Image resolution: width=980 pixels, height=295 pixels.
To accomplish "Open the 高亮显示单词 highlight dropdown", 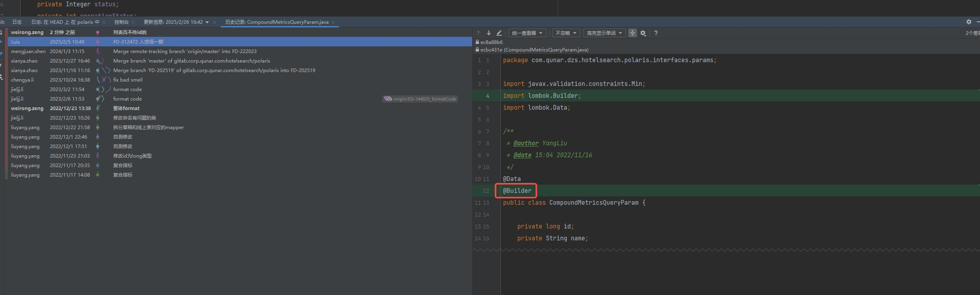I will 604,33.
